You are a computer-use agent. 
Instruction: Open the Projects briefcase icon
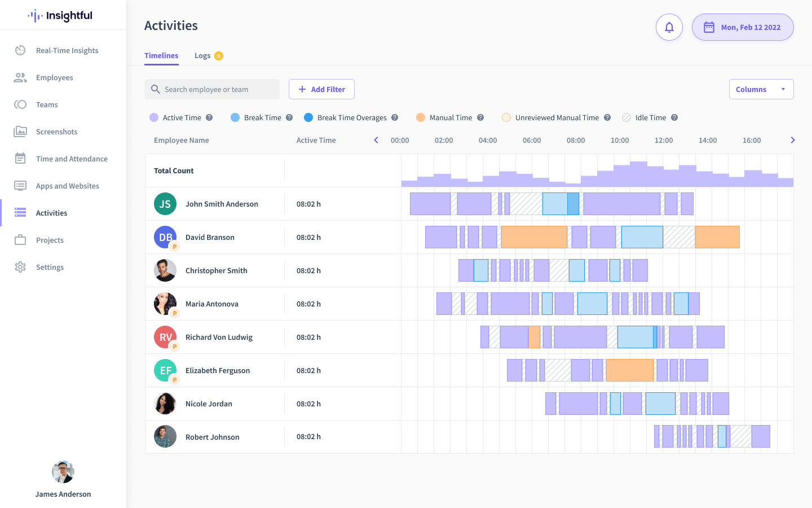click(20, 240)
